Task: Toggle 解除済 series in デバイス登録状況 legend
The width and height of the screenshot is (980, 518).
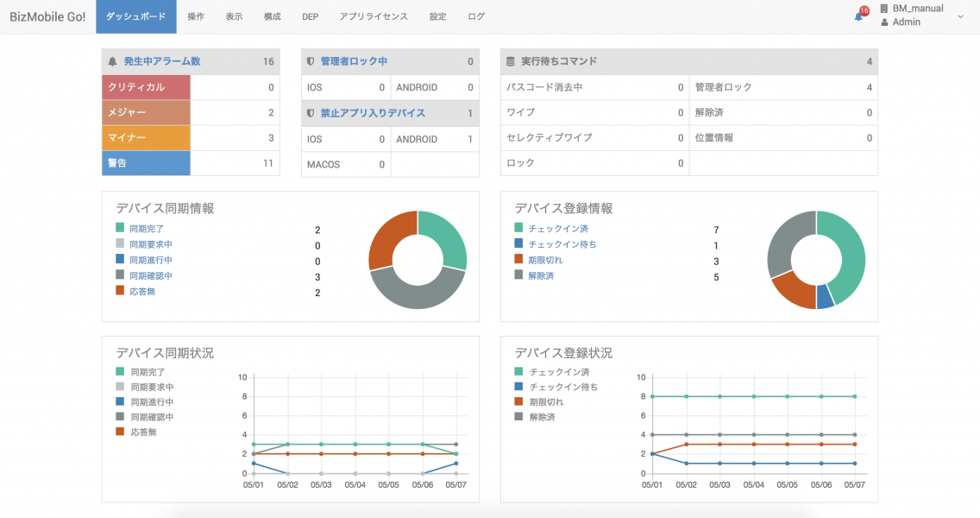Action: (535, 417)
